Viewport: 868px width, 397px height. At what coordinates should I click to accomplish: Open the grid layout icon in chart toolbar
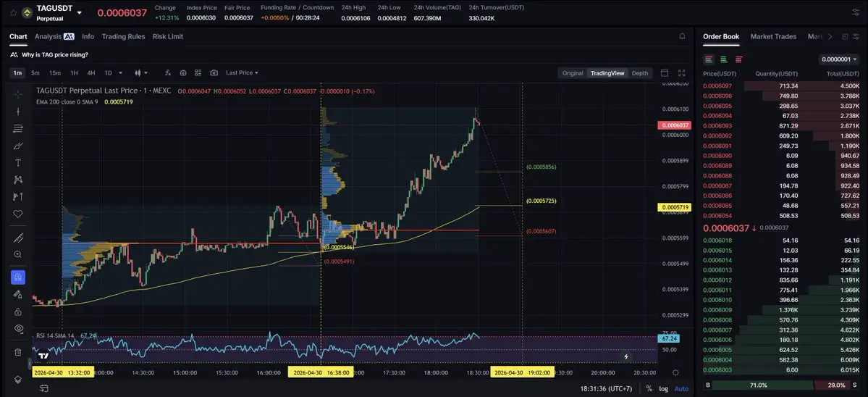tap(198, 73)
